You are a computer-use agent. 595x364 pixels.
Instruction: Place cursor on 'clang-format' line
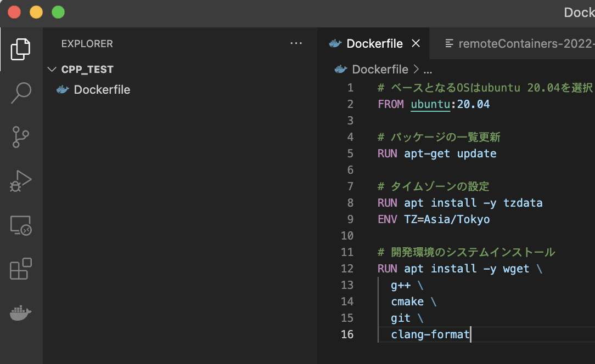430,334
